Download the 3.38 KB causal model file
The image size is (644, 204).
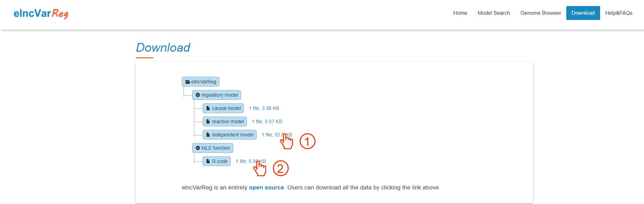(264, 108)
